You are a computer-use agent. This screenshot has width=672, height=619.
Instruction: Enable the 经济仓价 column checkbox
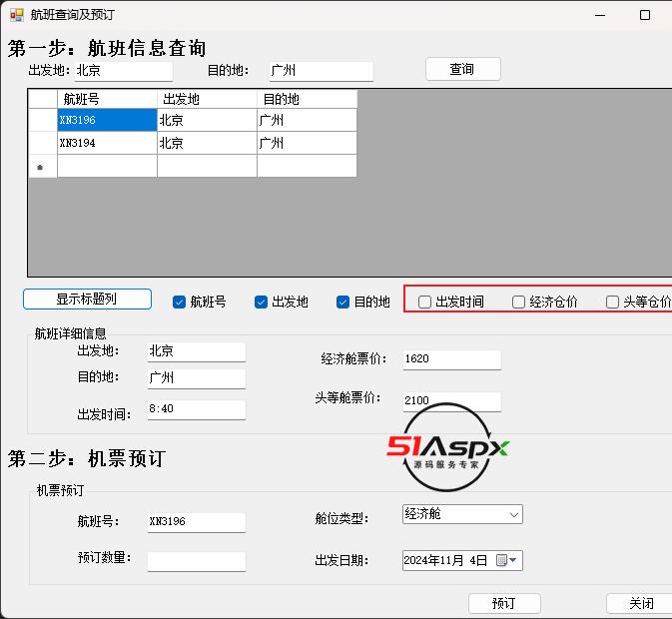click(519, 302)
